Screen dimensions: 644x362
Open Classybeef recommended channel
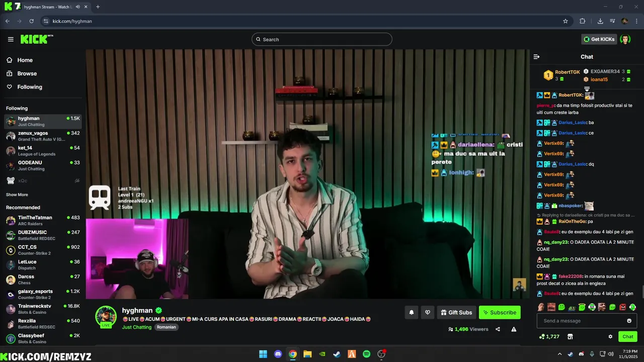pyautogui.click(x=43, y=338)
